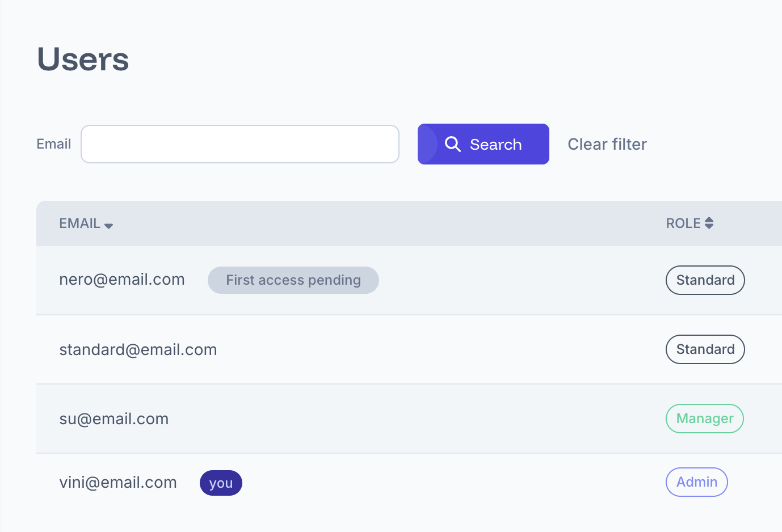
Task: Click the Standard role badge for standard@email.com
Action: click(705, 349)
